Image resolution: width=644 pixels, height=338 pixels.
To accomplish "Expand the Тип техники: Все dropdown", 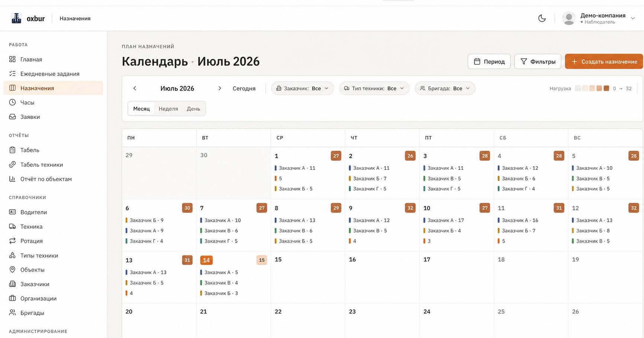I will click(x=374, y=88).
